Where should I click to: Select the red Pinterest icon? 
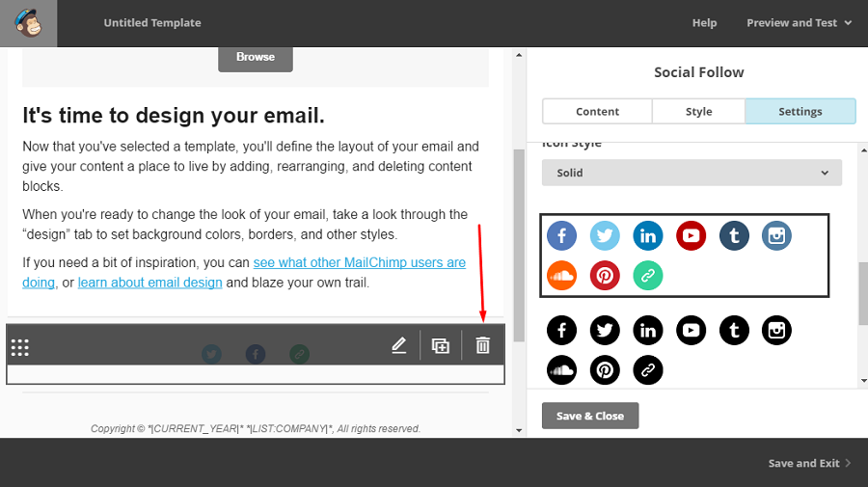click(x=605, y=275)
